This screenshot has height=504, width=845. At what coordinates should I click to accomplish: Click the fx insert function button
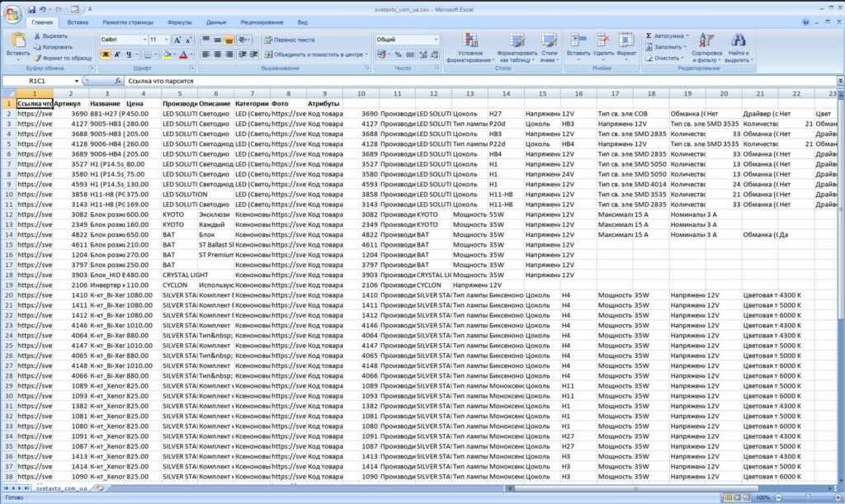pyautogui.click(x=118, y=81)
